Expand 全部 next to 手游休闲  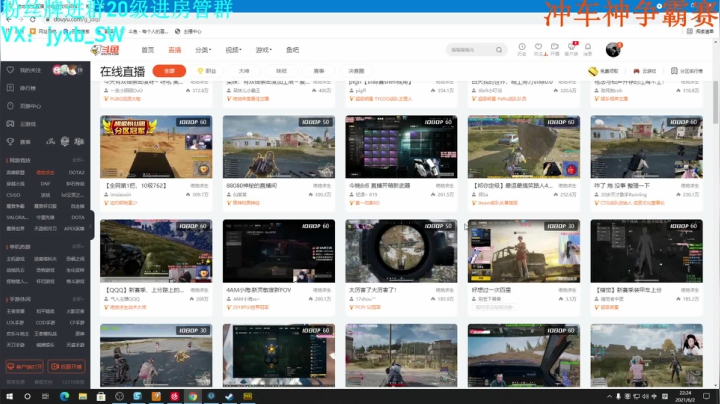pos(78,299)
